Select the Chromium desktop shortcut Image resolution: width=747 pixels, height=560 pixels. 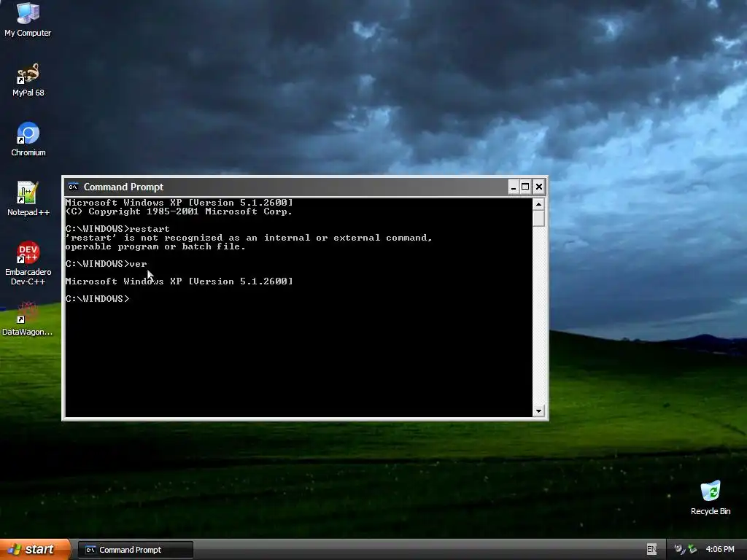pyautogui.click(x=28, y=139)
